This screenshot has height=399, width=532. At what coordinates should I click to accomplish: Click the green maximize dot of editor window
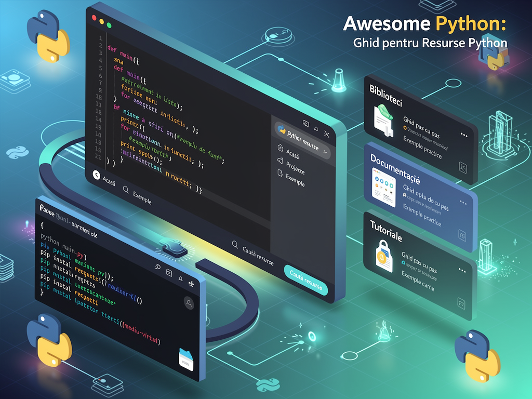[x=109, y=25]
